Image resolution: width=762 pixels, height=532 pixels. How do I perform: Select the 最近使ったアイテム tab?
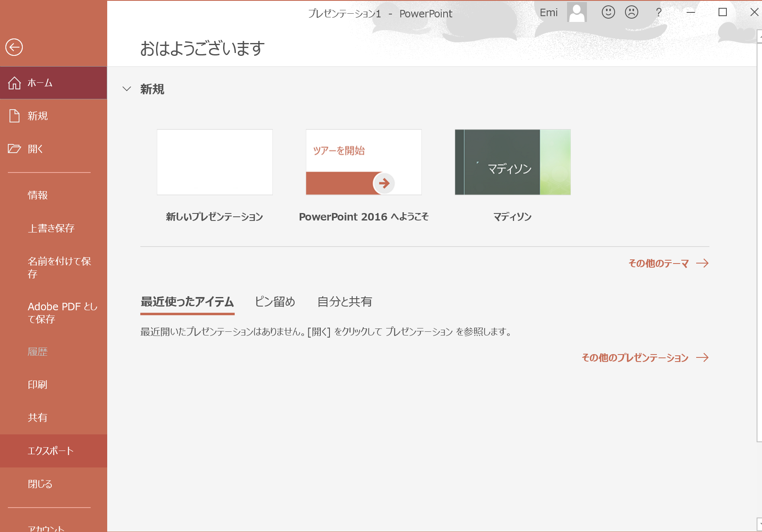[187, 302]
